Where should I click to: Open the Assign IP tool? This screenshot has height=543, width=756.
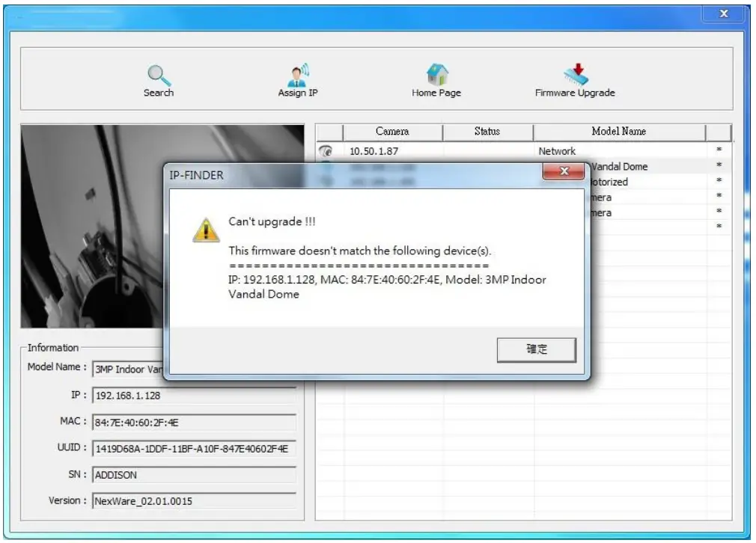[x=297, y=73]
